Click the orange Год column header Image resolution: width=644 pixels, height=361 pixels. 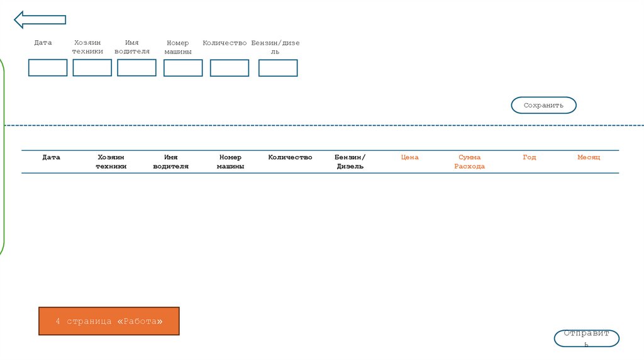point(529,157)
